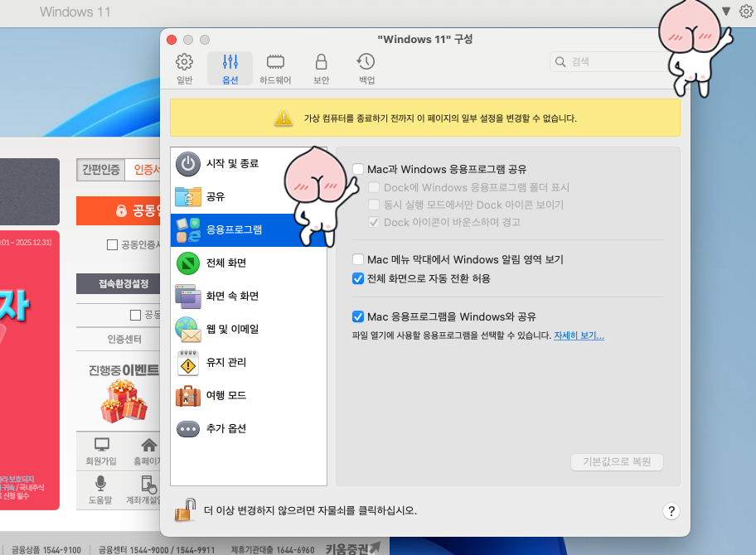Click the orange 공동 certificate login button
Viewport: 756px width, 555px height.
pyautogui.click(x=118, y=210)
